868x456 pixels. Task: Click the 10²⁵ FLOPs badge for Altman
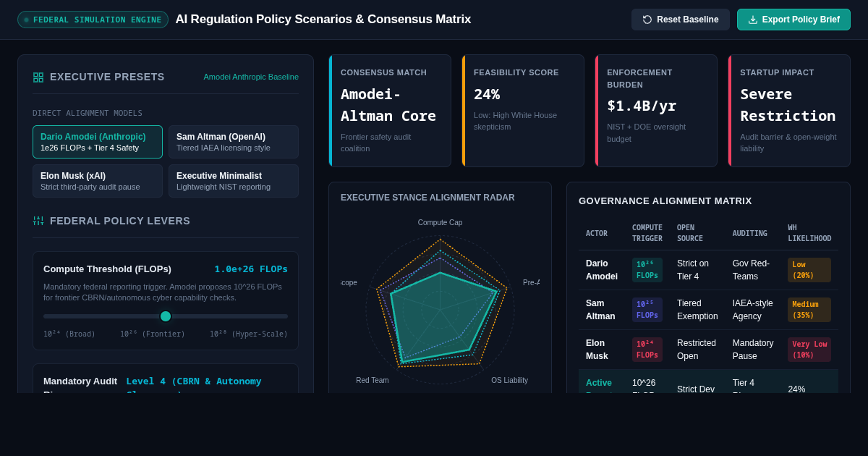tap(647, 310)
